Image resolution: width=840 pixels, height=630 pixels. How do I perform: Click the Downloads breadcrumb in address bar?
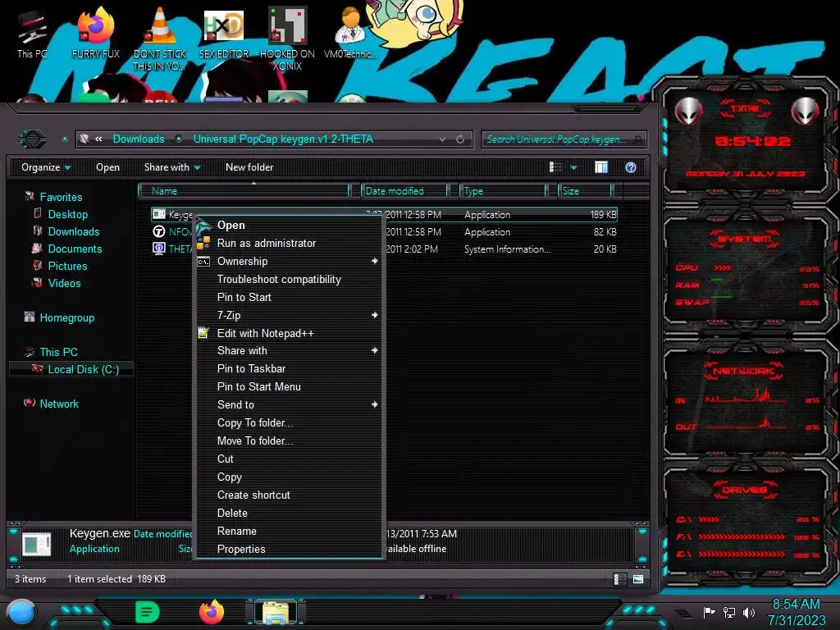[x=138, y=139]
